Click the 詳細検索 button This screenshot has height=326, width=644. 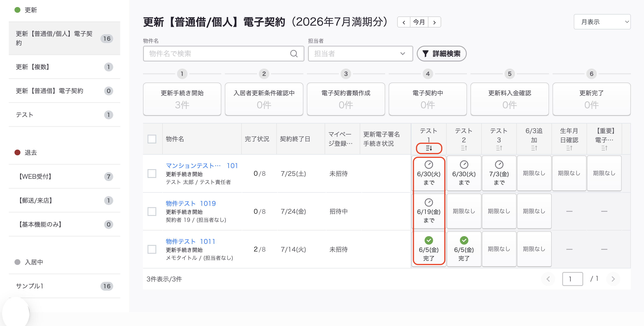pyautogui.click(x=442, y=54)
